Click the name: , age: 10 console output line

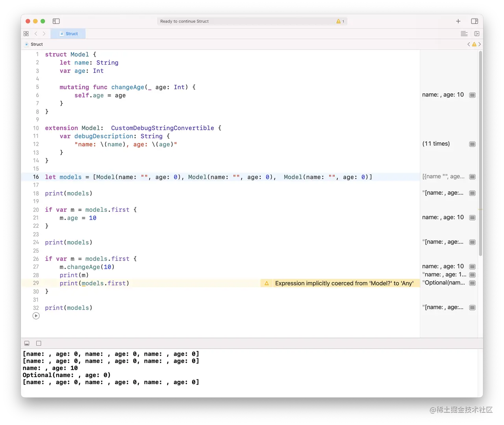(x=50, y=368)
